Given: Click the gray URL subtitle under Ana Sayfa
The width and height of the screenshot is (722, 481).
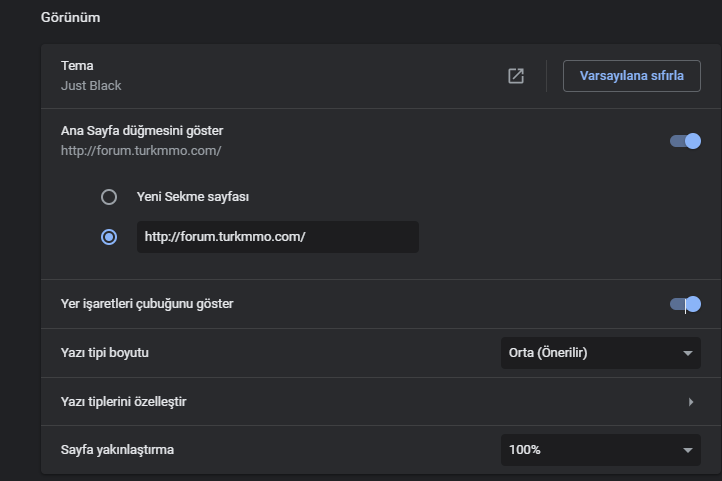Looking at the screenshot, I should tap(141, 151).
